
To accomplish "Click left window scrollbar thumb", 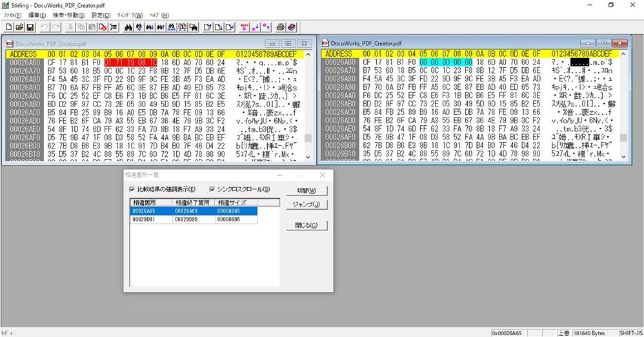I will (x=308, y=138).
